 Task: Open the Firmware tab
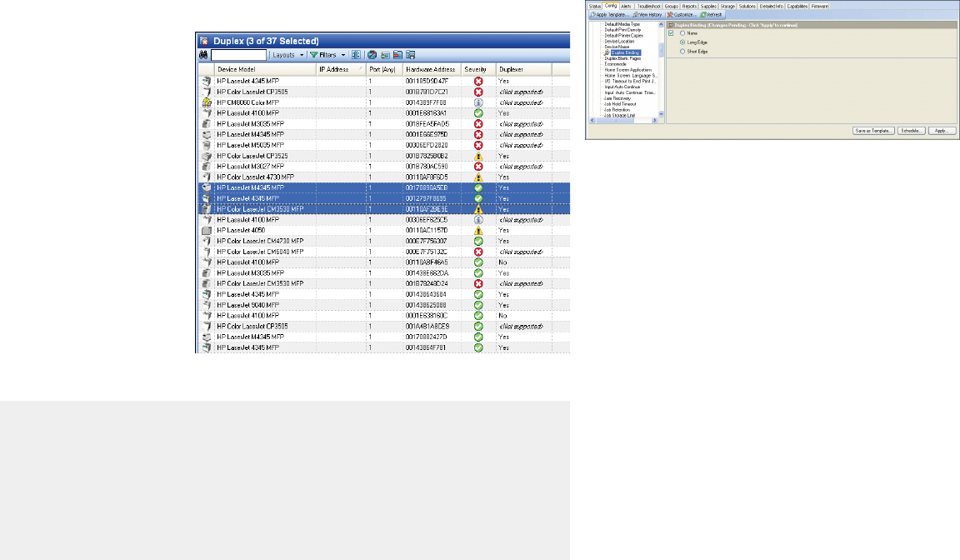pyautogui.click(x=819, y=6)
